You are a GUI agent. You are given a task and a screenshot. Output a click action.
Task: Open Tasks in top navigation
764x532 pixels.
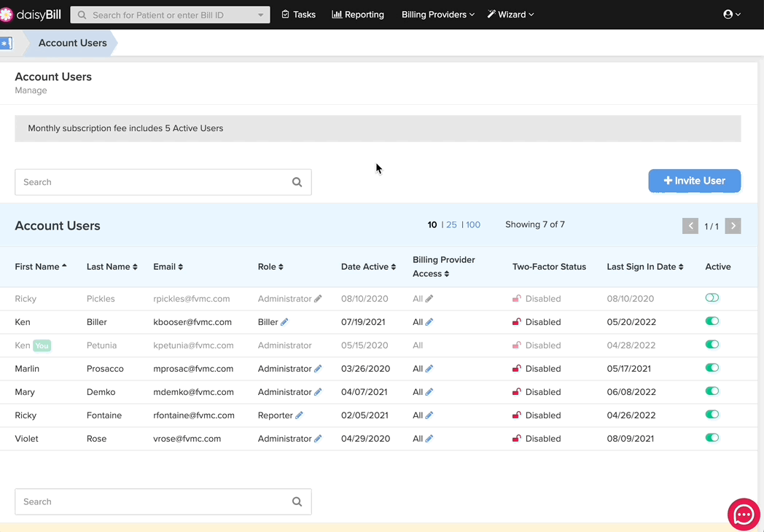299,15
